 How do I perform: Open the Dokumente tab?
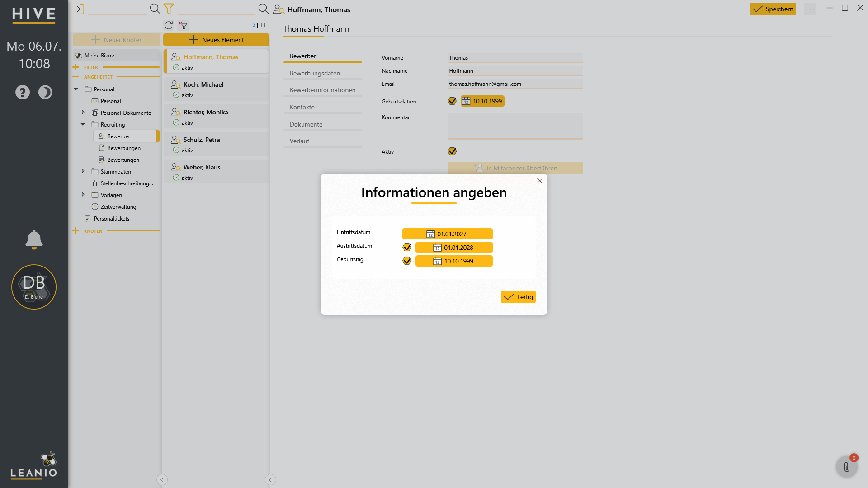(x=323, y=124)
